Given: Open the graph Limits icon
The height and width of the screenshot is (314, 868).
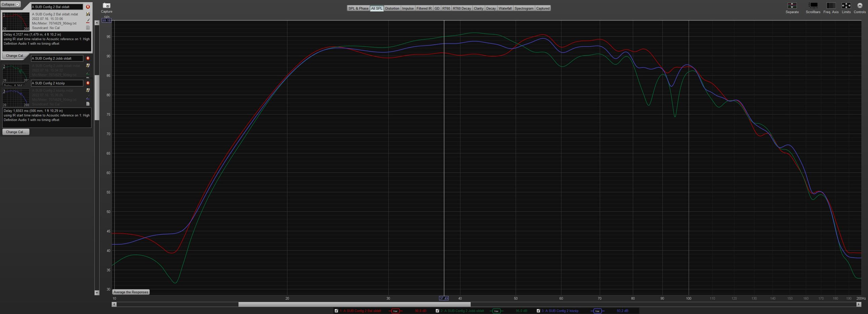Looking at the screenshot, I should pyautogui.click(x=846, y=5).
